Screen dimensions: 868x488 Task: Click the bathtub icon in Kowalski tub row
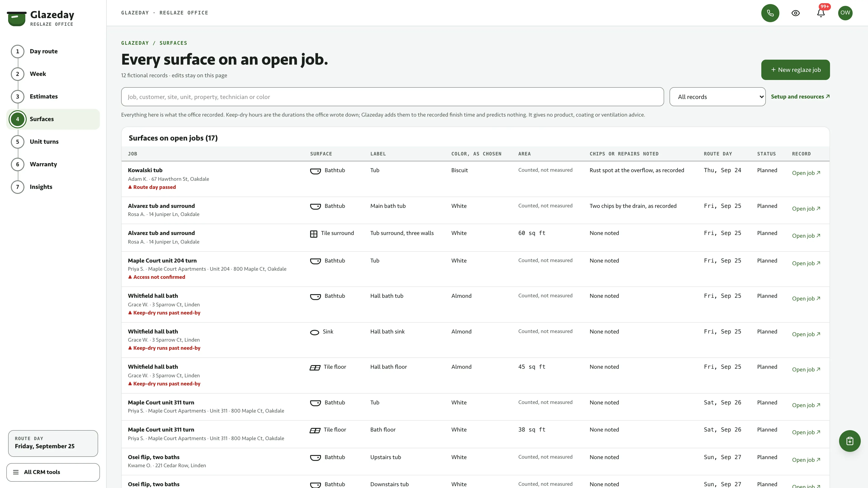point(315,171)
